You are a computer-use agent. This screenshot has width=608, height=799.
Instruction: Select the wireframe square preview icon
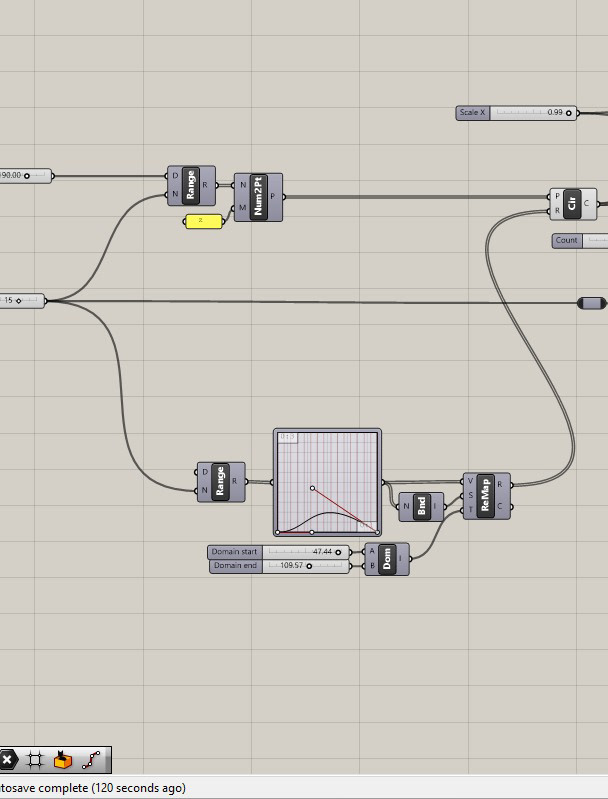pos(35,760)
